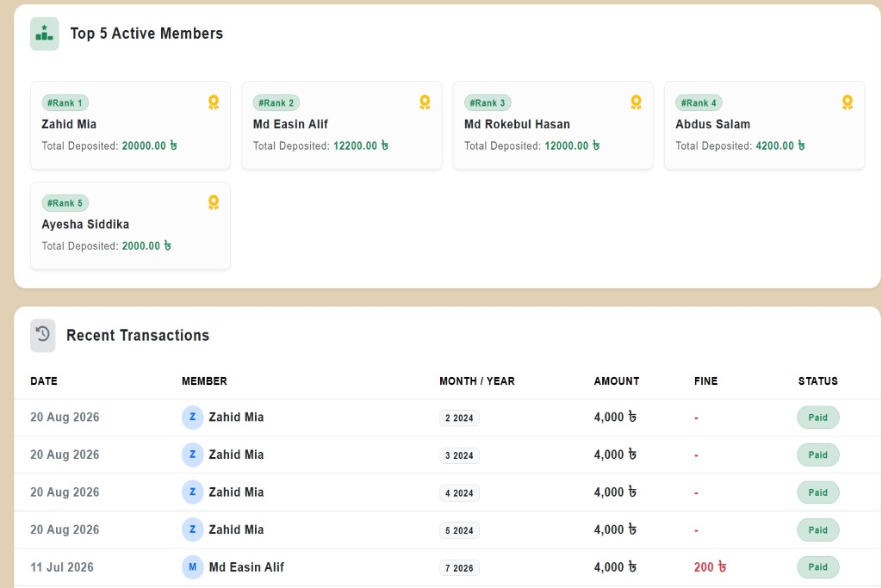Select the #Rank 3 badge
Viewport: 882px width, 588px height.
click(488, 102)
